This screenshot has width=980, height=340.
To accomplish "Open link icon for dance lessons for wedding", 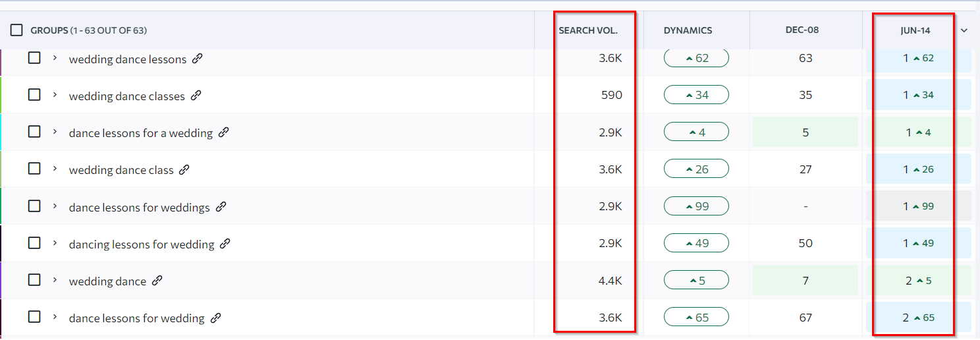I will point(216,318).
